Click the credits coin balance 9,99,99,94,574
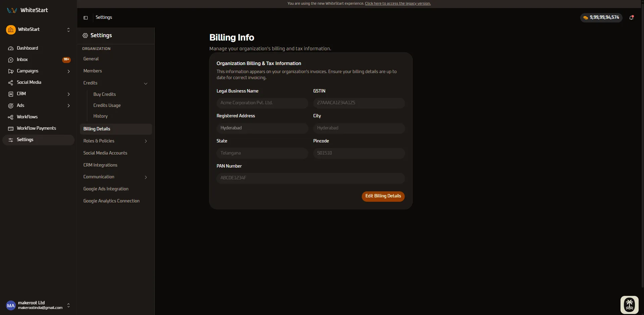644x315 pixels. click(x=601, y=17)
